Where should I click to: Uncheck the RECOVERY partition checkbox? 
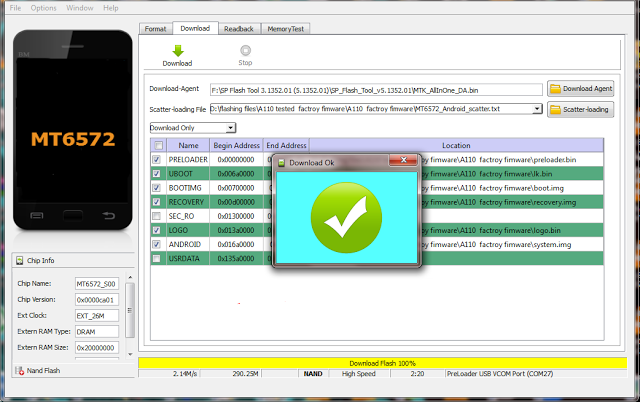[156, 202]
